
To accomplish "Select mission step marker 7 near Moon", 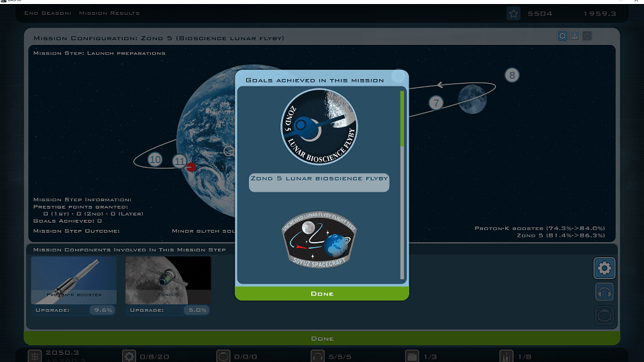I will point(436,103).
